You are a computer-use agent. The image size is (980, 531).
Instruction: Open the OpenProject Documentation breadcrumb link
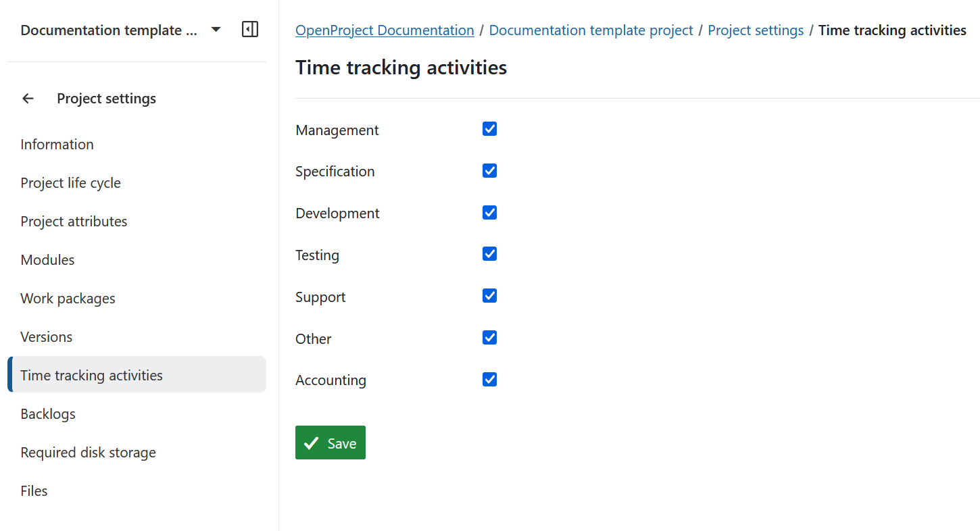coord(384,30)
